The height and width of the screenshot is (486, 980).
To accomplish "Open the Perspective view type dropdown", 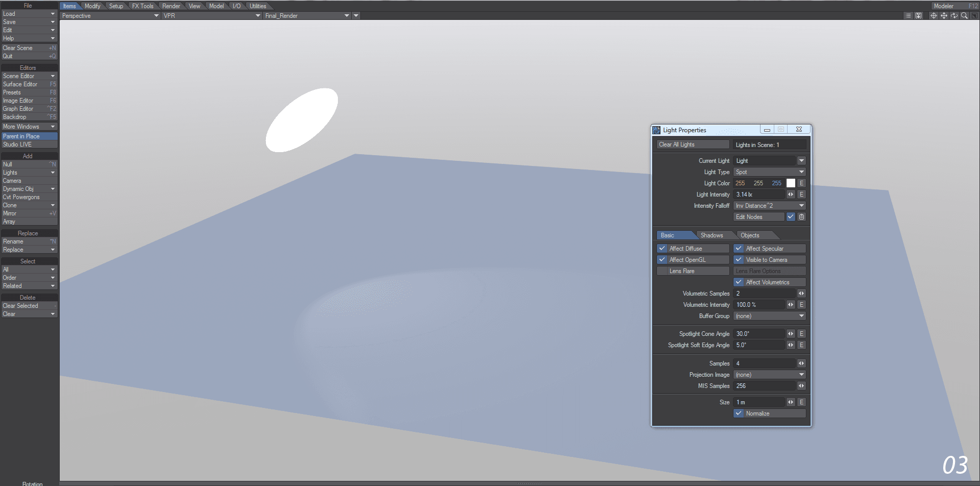I will (110, 16).
